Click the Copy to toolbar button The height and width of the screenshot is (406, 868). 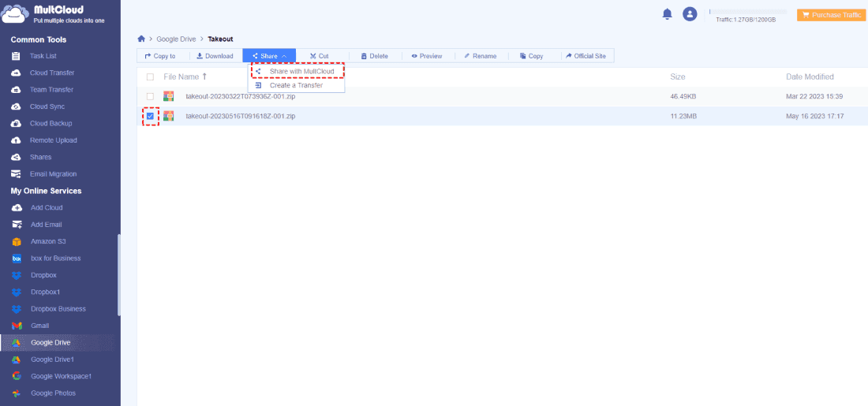[x=160, y=56]
